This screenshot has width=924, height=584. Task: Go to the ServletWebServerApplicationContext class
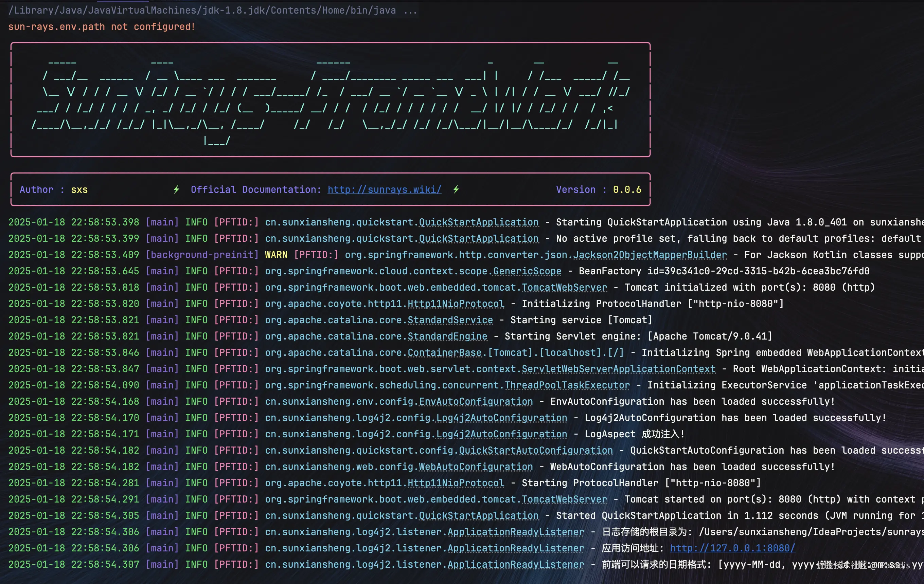pos(618,369)
